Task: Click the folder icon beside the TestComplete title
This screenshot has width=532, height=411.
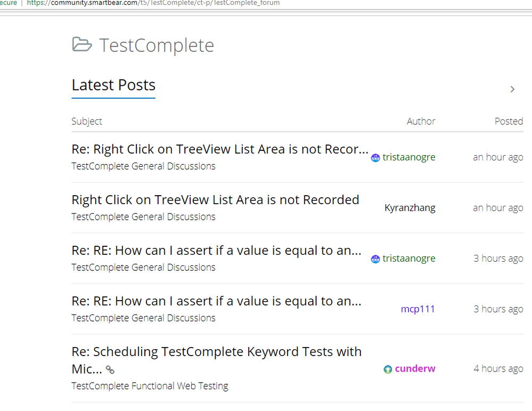Action: [82, 45]
